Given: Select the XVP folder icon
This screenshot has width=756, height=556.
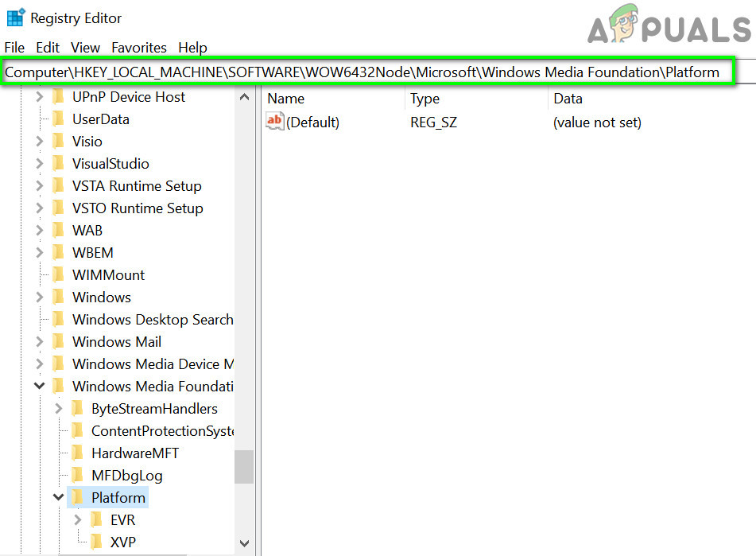Looking at the screenshot, I should (x=96, y=542).
